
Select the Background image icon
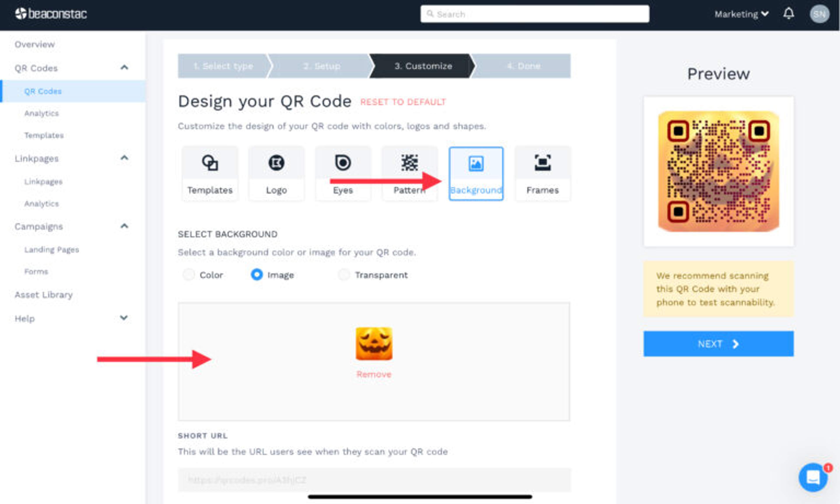click(x=476, y=164)
